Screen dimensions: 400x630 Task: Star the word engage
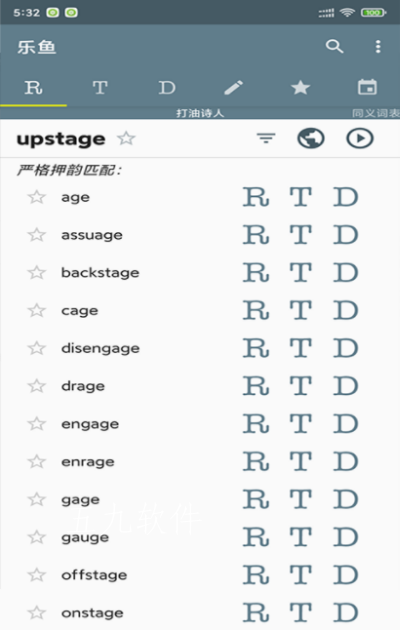(x=37, y=424)
